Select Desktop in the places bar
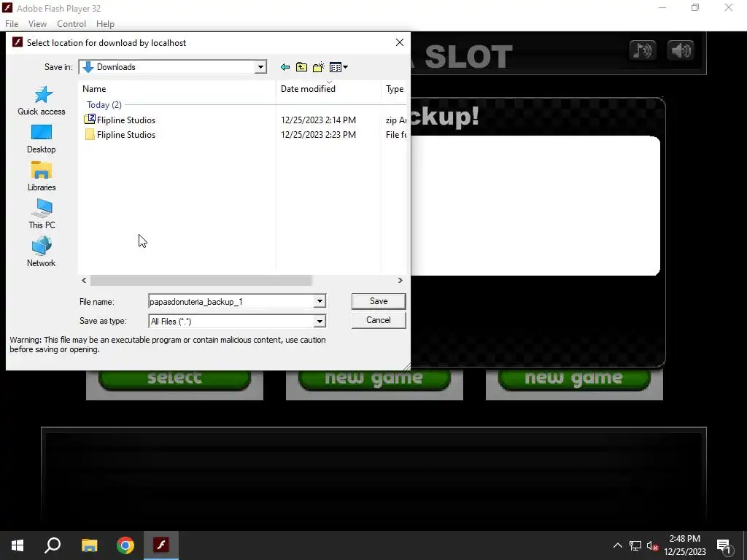Viewport: 747px width, 560px height. pos(42,139)
